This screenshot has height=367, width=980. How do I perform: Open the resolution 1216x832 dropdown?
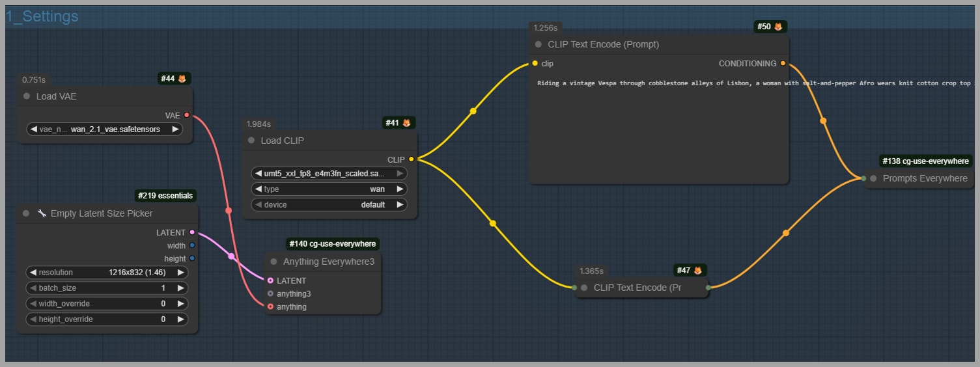(x=107, y=273)
